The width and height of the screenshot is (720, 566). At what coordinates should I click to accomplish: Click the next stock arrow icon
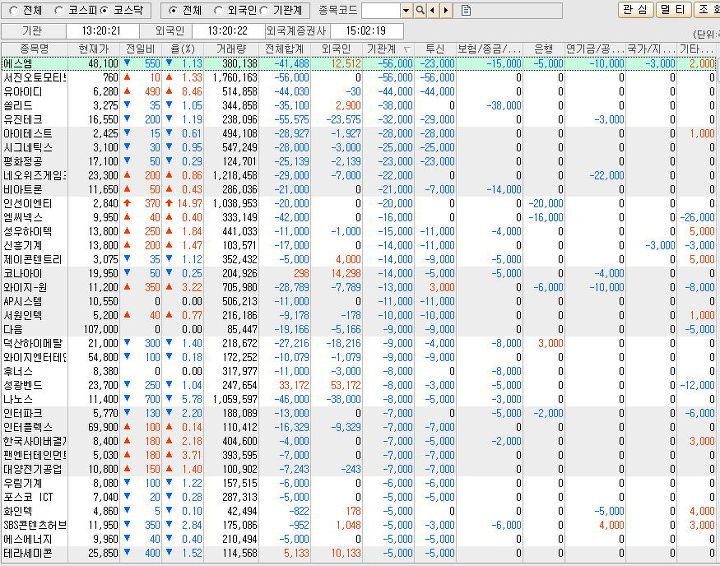coord(445,10)
